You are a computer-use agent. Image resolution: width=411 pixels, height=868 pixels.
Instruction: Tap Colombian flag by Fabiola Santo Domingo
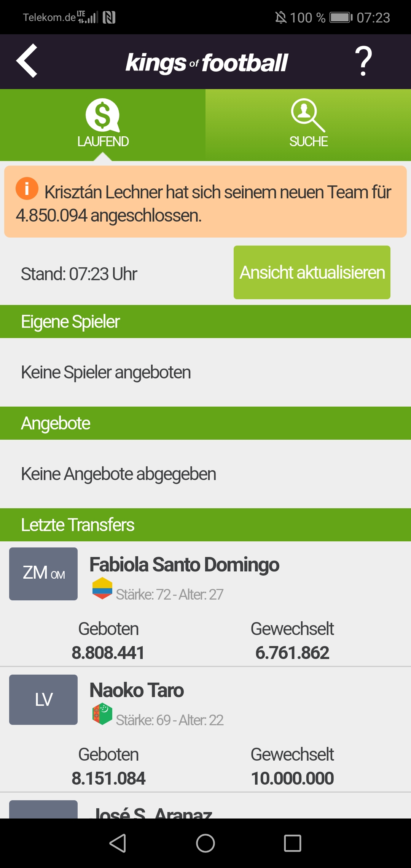[102, 588]
